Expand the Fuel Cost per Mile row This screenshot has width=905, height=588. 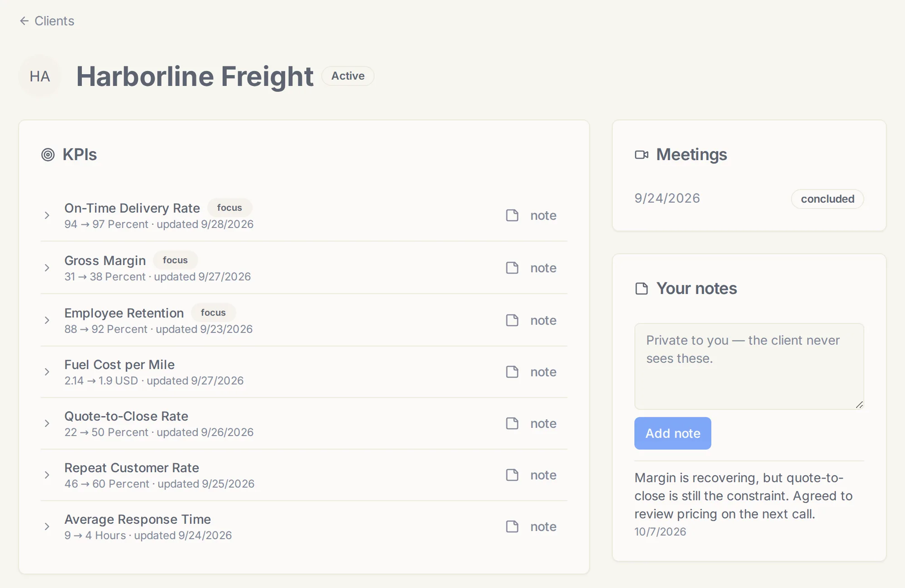[47, 372]
